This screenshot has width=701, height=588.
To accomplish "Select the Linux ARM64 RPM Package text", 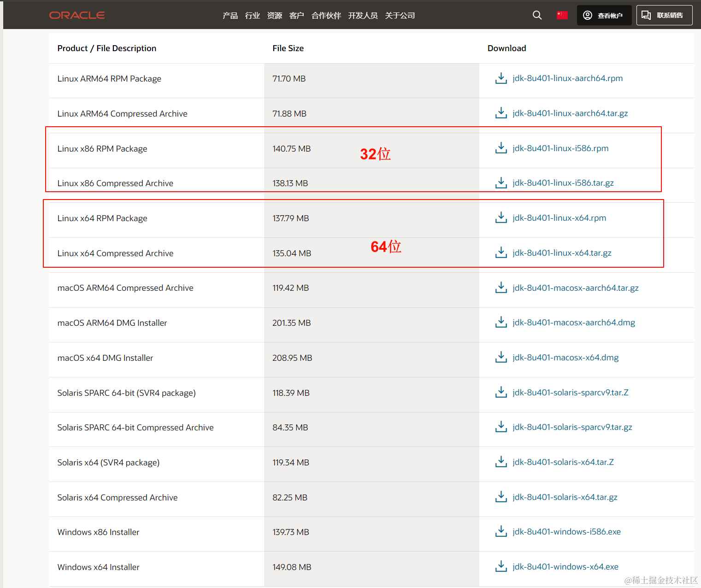I will 109,79.
